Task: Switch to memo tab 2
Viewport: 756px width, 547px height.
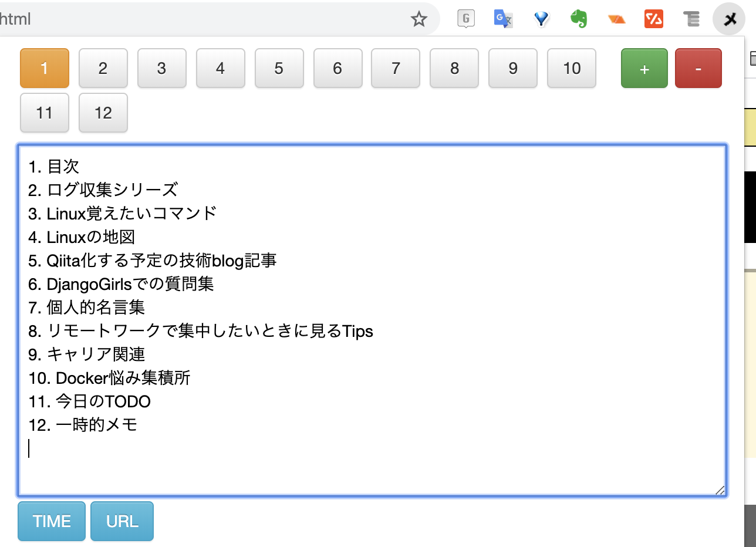Action: click(103, 68)
